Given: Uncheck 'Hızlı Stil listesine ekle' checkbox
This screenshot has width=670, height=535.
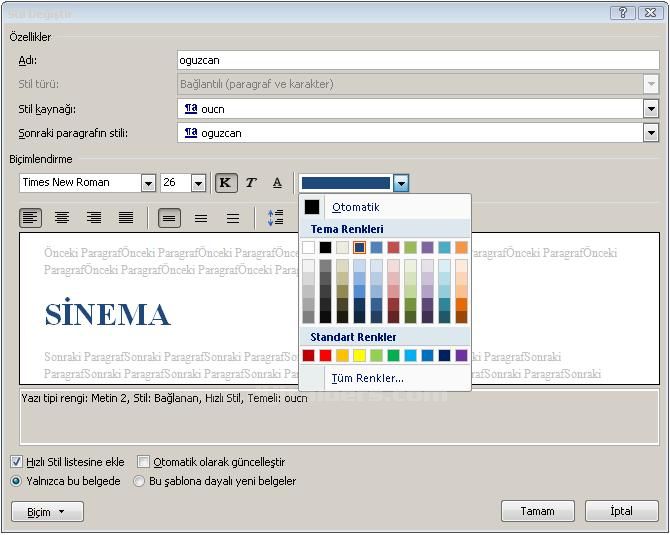Looking at the screenshot, I should click(16, 462).
